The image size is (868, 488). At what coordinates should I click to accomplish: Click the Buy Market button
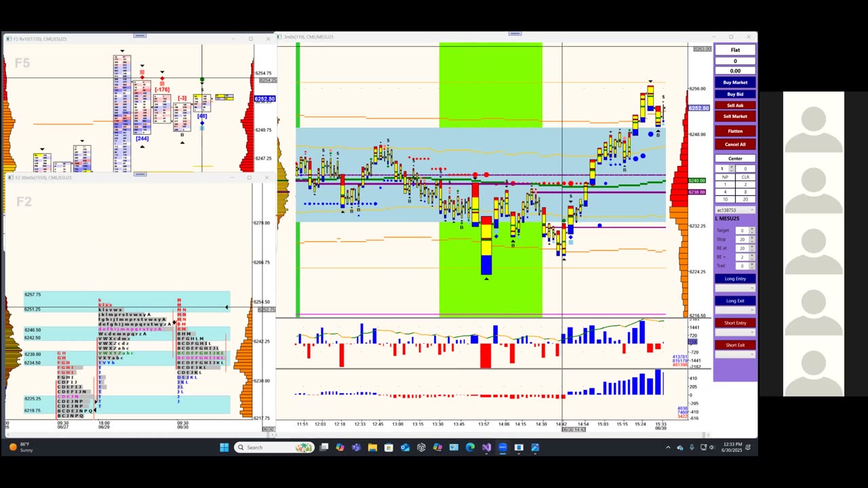tap(735, 82)
